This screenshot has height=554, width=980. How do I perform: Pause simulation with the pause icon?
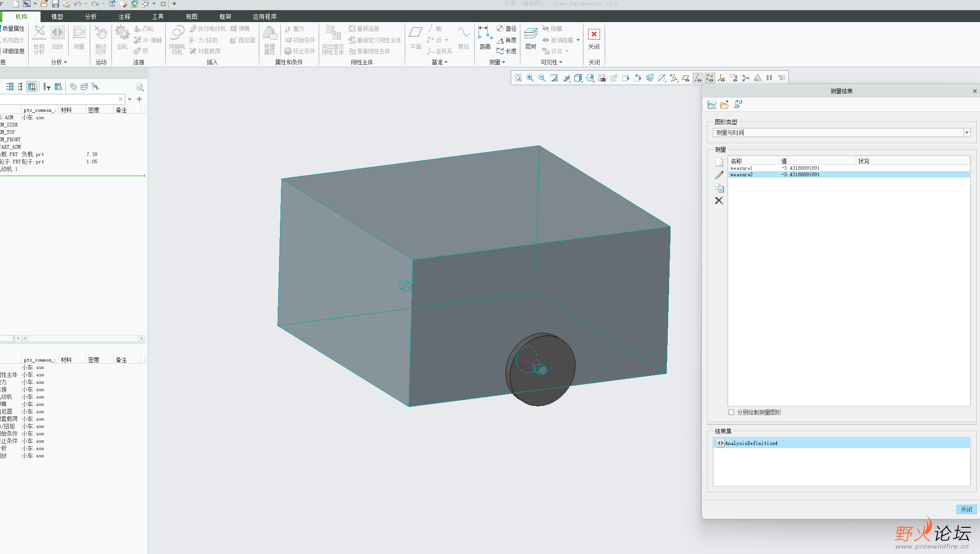click(769, 78)
